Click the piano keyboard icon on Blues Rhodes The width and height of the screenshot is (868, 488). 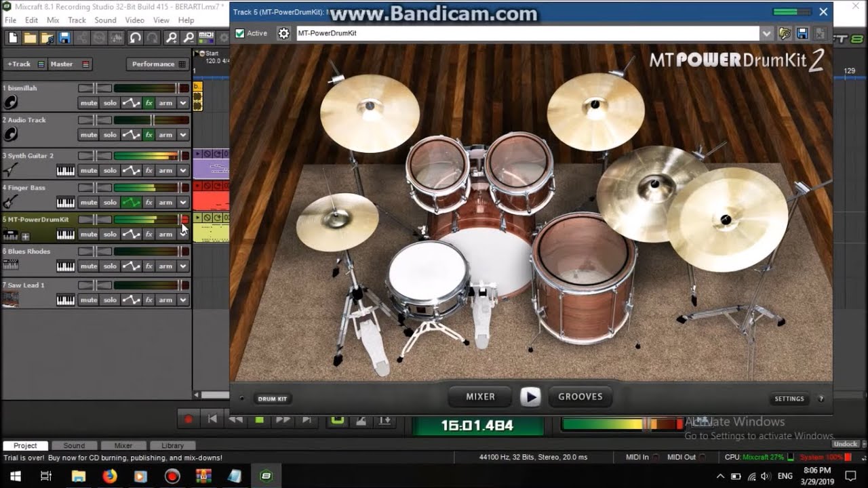click(66, 266)
